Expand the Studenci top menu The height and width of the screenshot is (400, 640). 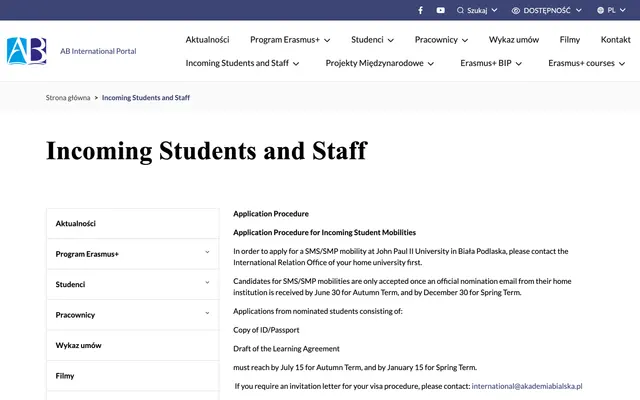coord(372,40)
